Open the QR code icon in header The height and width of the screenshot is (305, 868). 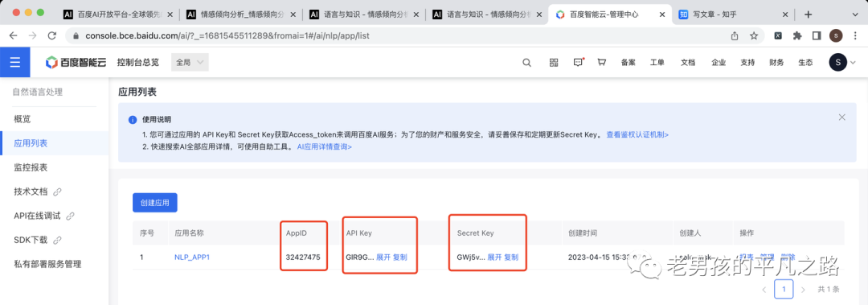[x=554, y=63]
